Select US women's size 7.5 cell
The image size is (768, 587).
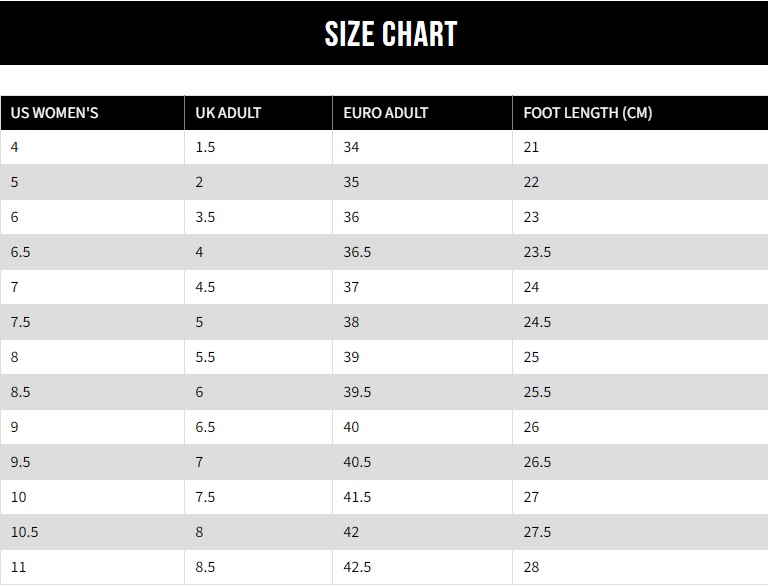click(20, 322)
